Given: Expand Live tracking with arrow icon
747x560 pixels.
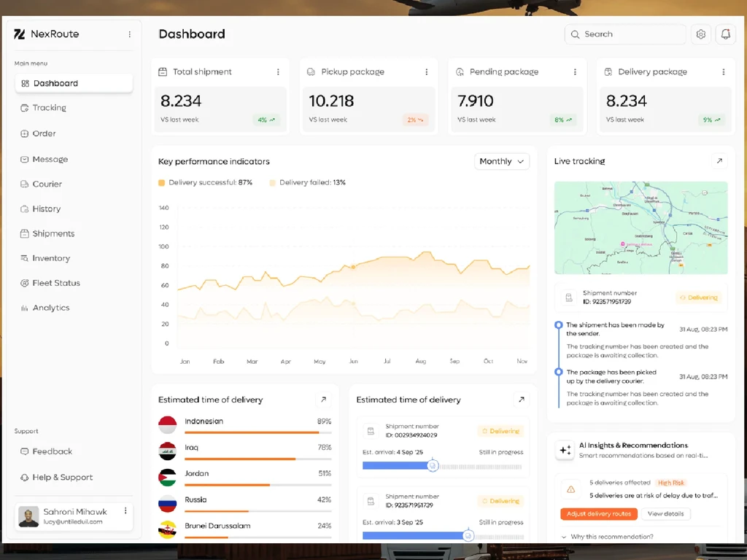Looking at the screenshot, I should [719, 161].
